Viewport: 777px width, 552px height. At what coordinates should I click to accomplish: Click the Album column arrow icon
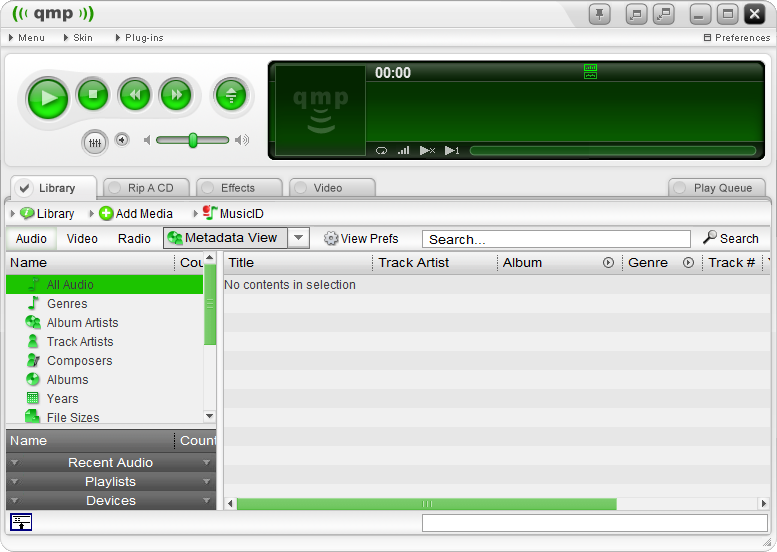[x=608, y=263]
